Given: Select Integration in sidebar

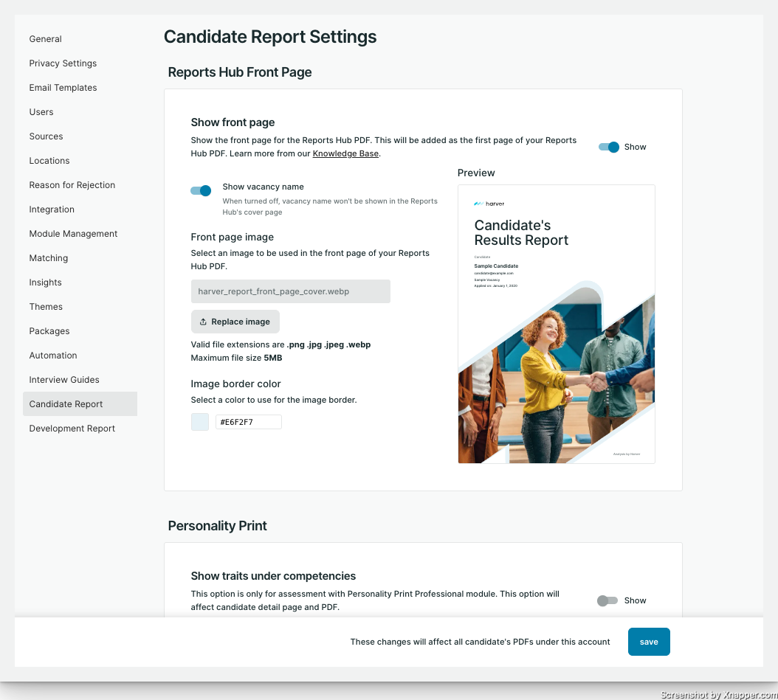Looking at the screenshot, I should pos(52,209).
